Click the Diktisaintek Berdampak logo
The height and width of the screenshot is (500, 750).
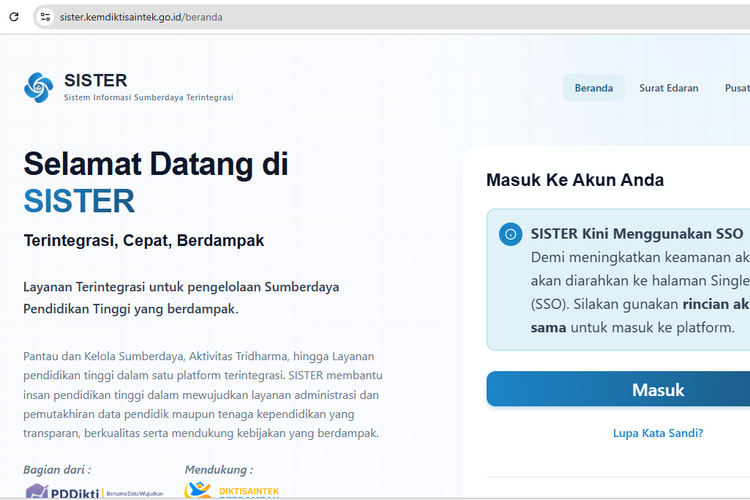pyautogui.click(x=232, y=490)
